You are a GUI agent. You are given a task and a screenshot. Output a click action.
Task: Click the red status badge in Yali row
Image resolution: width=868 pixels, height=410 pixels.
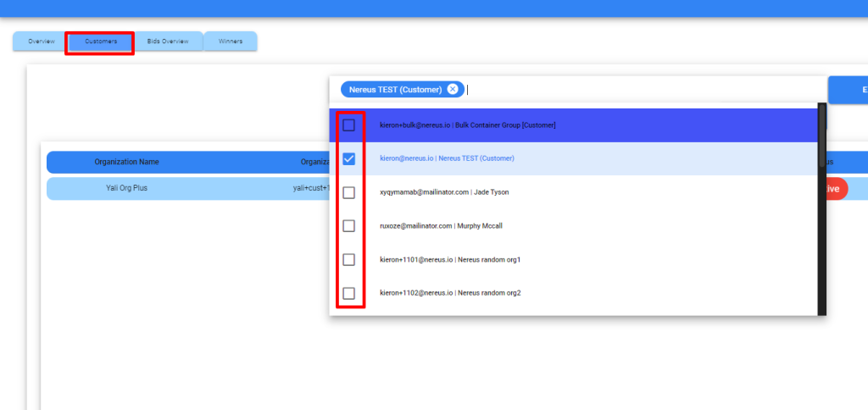click(832, 189)
